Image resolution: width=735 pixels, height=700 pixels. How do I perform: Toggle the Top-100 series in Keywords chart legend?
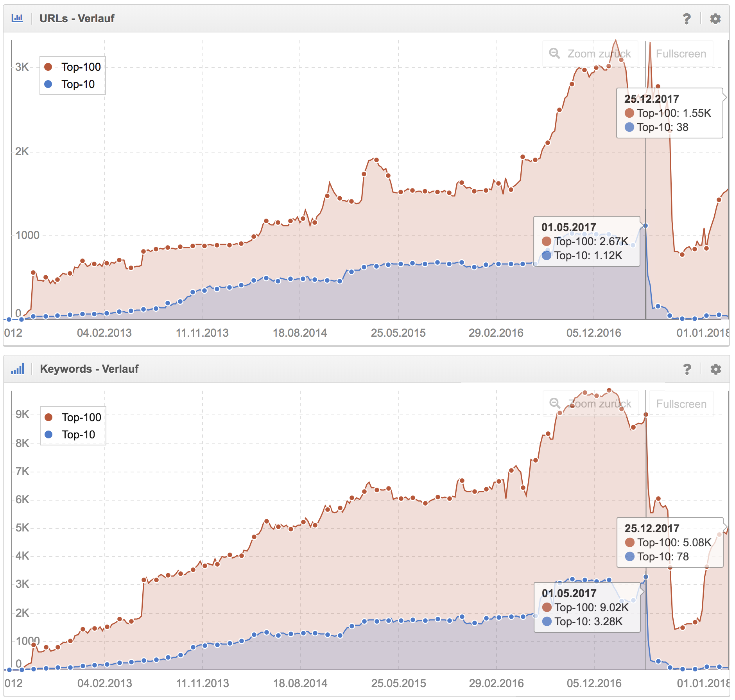click(81, 417)
